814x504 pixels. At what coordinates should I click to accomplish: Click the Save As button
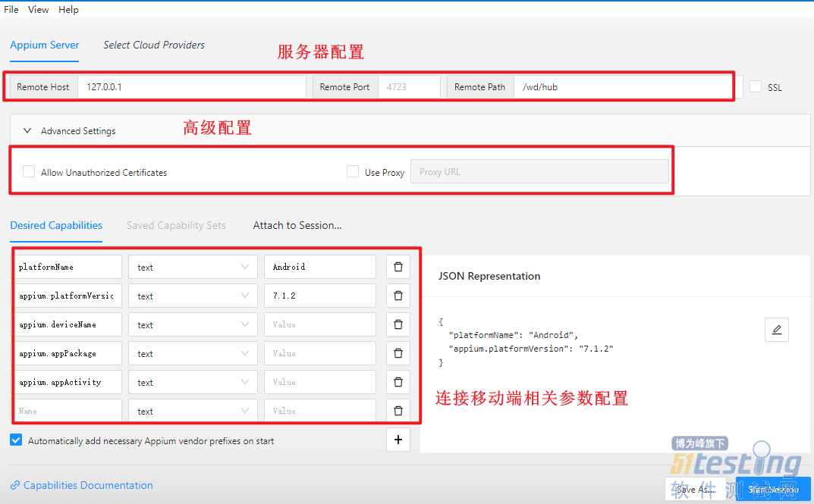(x=695, y=489)
